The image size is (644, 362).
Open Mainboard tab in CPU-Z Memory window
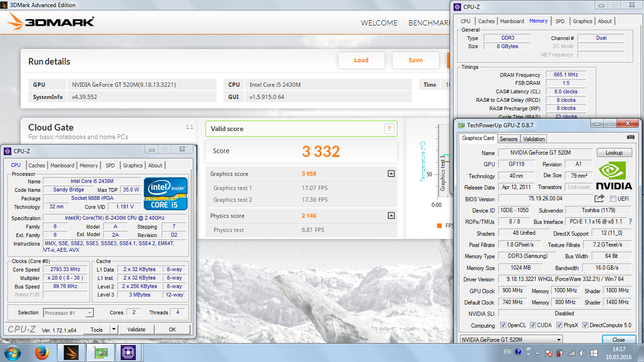point(512,21)
